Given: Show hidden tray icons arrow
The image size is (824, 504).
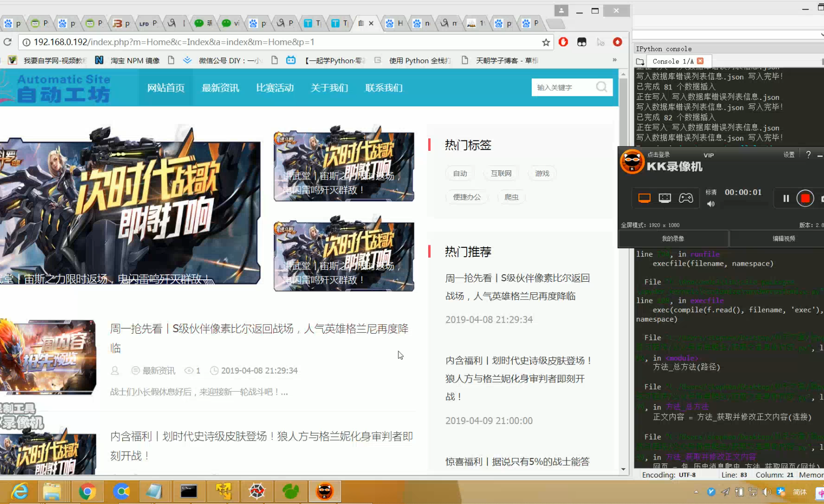Looking at the screenshot, I should 696,492.
